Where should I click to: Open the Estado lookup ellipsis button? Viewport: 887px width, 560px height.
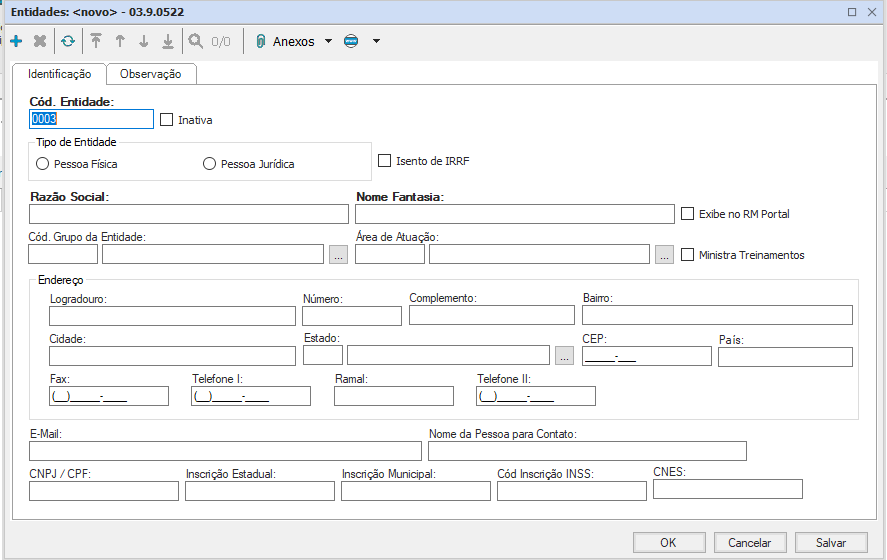point(564,355)
